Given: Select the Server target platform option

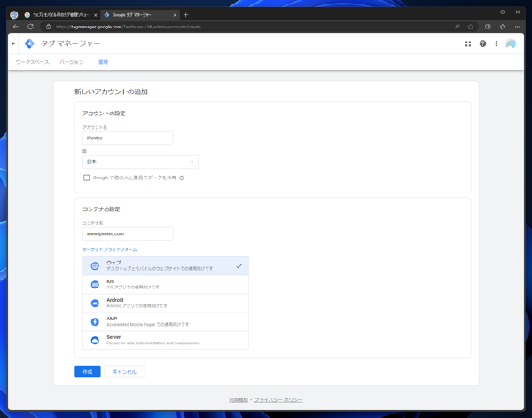Looking at the screenshot, I should (x=166, y=340).
